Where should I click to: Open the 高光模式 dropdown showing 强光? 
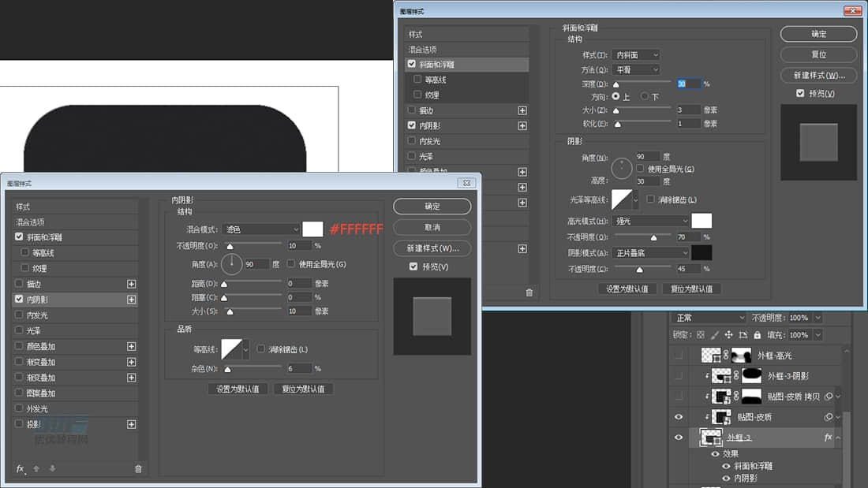650,221
